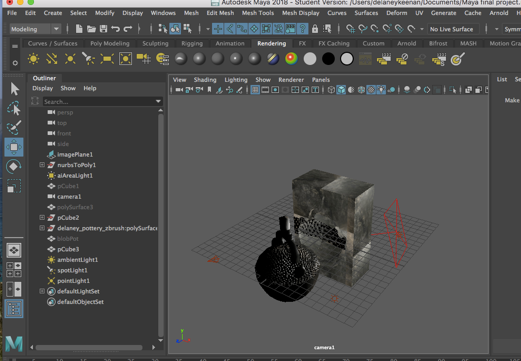Open the Deform menu

(397, 13)
